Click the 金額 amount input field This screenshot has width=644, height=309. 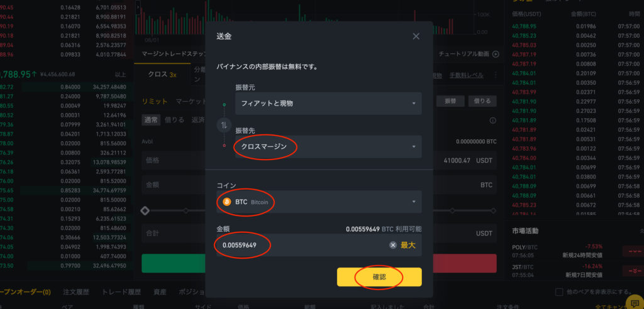point(319,245)
